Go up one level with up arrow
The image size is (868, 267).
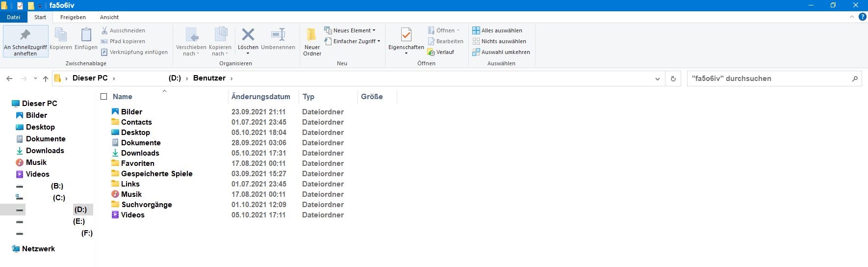(x=46, y=79)
